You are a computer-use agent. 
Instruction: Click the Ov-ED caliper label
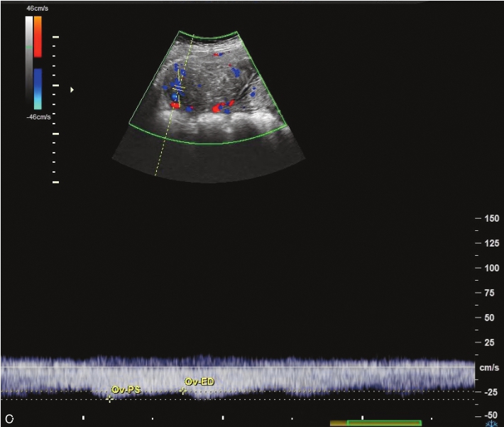199,382
